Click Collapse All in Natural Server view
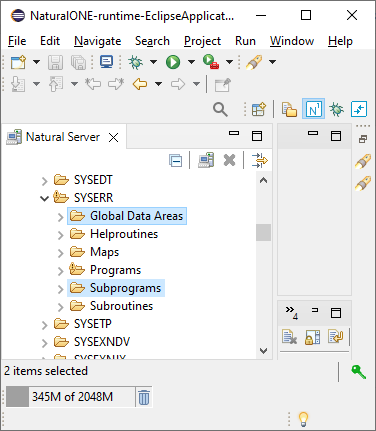The width and height of the screenshot is (376, 431). [x=176, y=160]
